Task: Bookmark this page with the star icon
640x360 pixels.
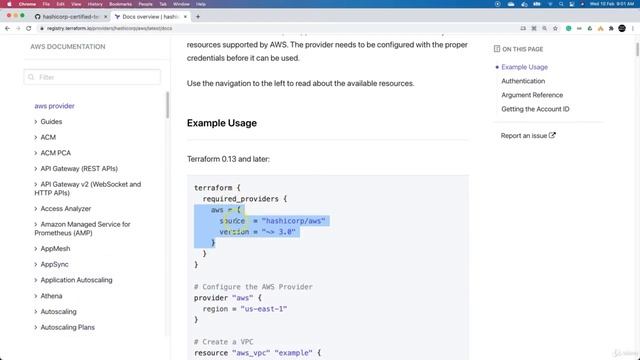Action: click(x=556, y=29)
